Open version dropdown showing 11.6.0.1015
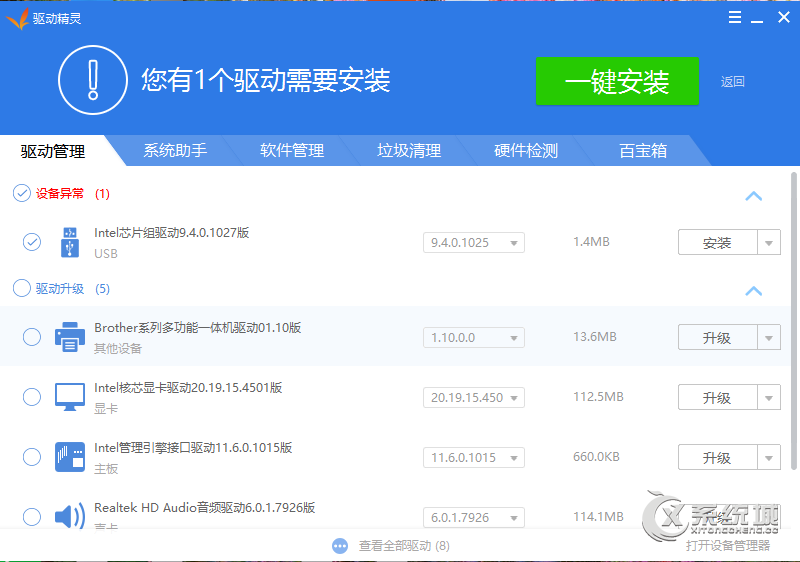The height and width of the screenshot is (562, 800). (473, 457)
